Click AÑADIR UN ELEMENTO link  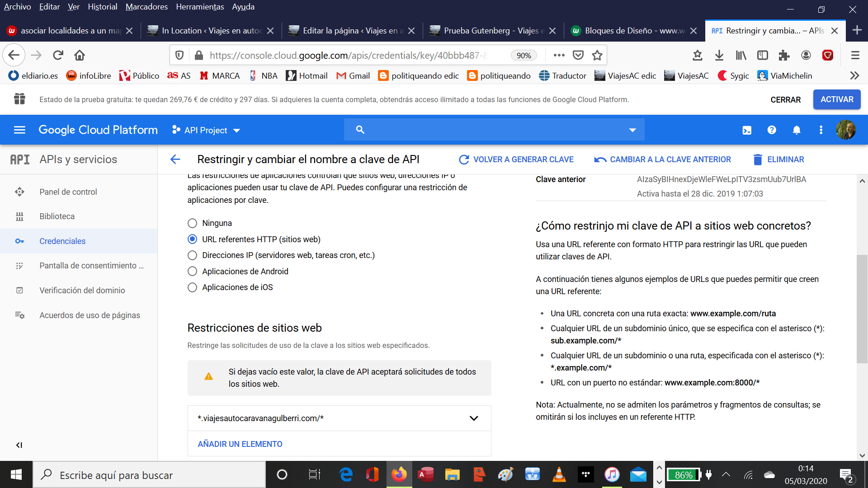tap(240, 444)
